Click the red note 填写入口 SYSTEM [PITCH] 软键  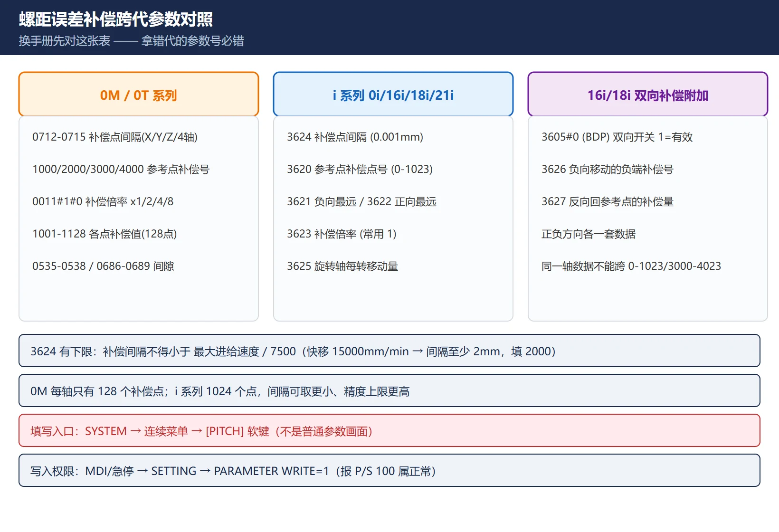(389, 430)
